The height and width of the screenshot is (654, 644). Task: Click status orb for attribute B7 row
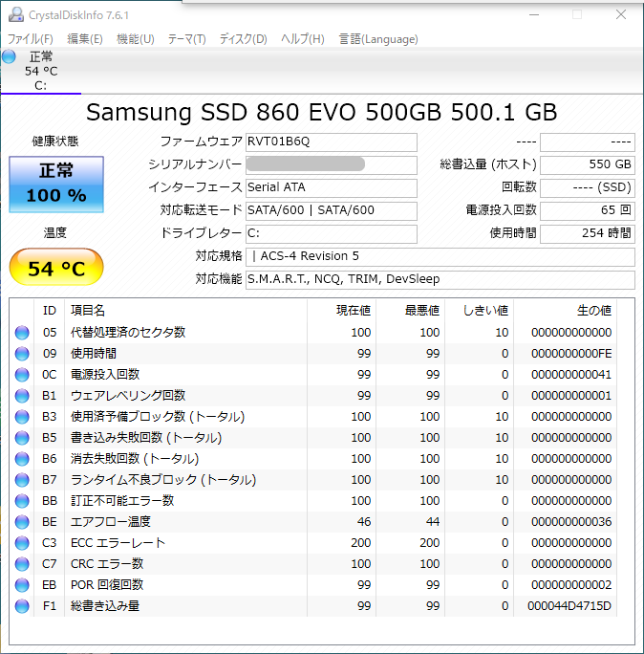22,480
